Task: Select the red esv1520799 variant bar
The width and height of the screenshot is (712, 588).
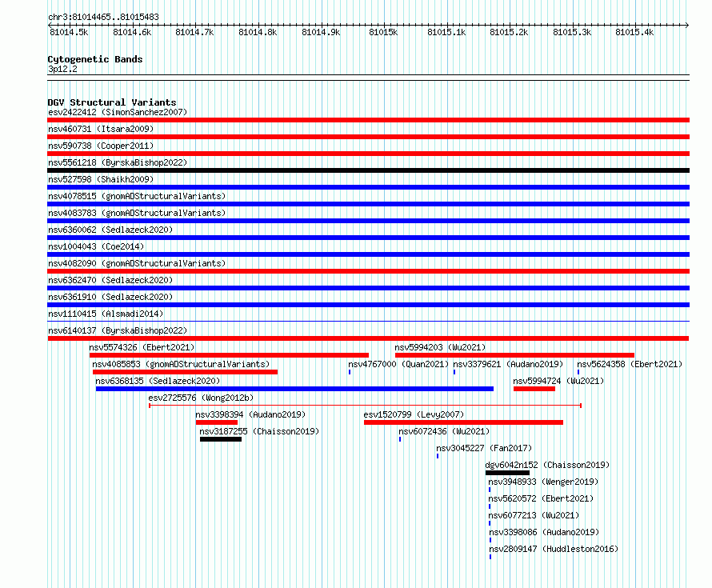Action: pyautogui.click(x=464, y=422)
